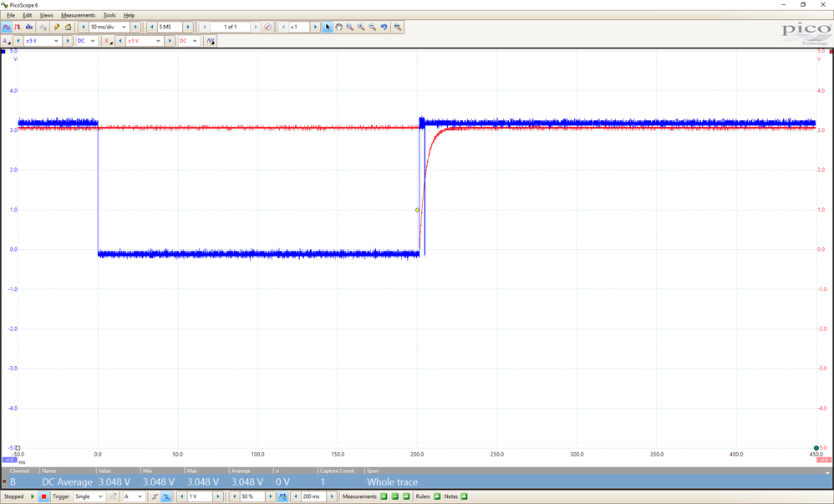This screenshot has width=834, height=504.
Task: Open Channel B options
Action: [x=109, y=41]
